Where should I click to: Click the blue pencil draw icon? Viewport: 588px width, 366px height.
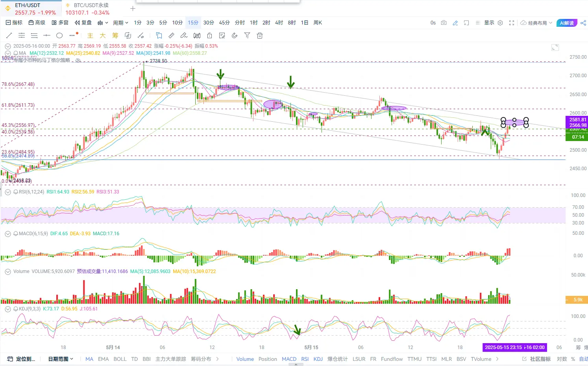[x=455, y=23]
